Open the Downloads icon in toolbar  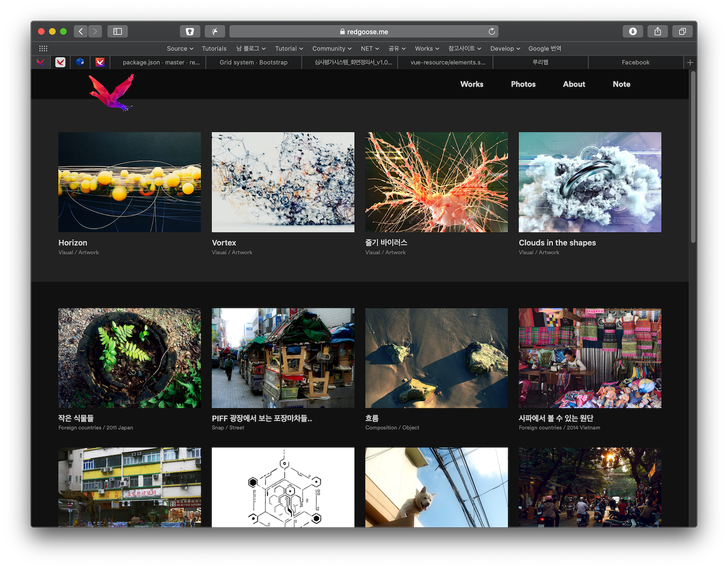click(633, 31)
